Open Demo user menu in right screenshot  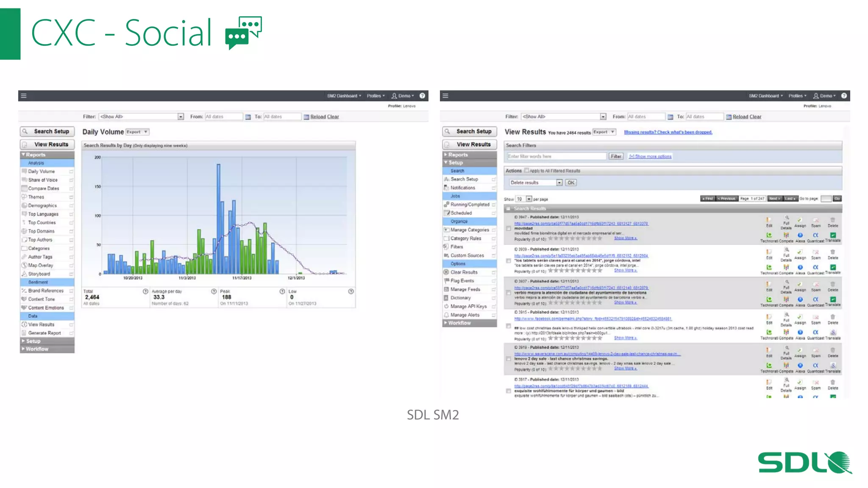point(824,96)
